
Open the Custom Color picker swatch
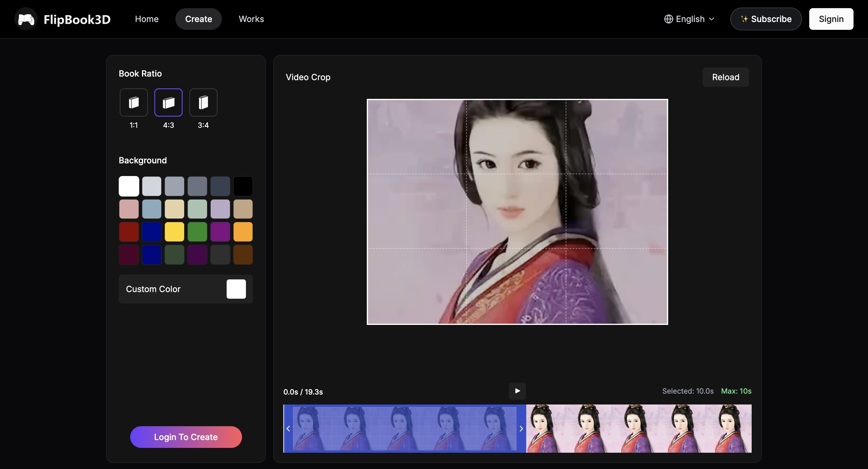click(x=236, y=289)
